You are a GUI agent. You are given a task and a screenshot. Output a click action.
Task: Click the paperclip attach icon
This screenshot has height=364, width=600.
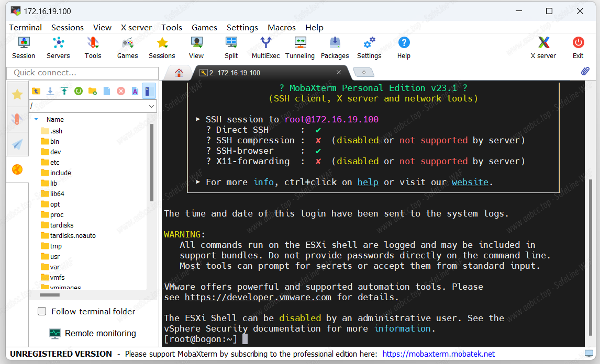click(x=585, y=71)
